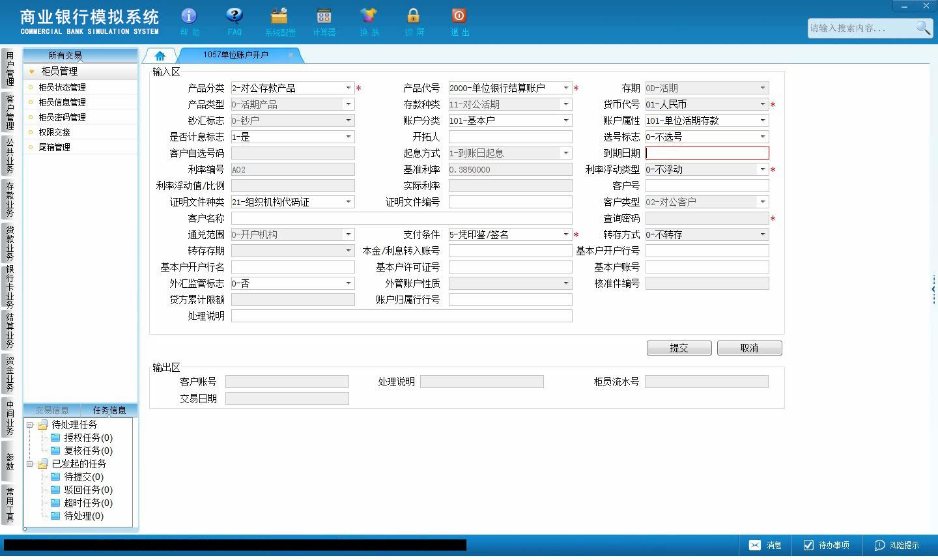Screen dimensions: 938x560
Task: Click the right-edge panel collapse arrow
Action: coord(933,288)
